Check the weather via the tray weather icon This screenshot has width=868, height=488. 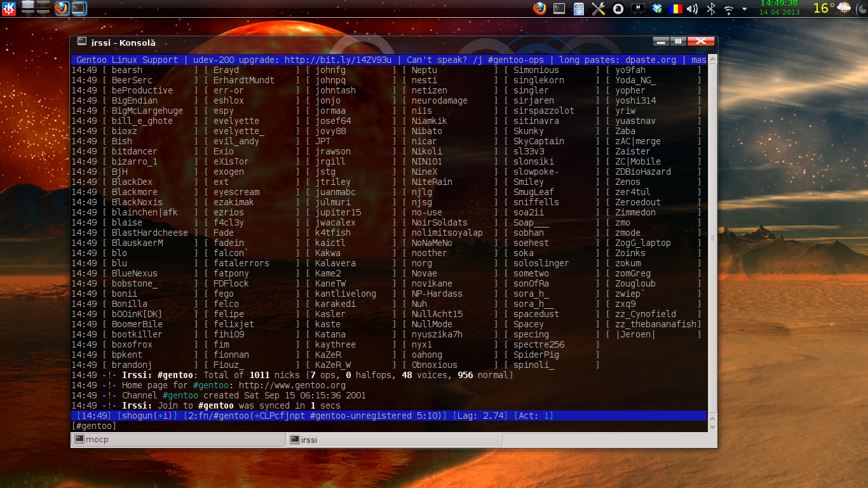click(x=844, y=9)
